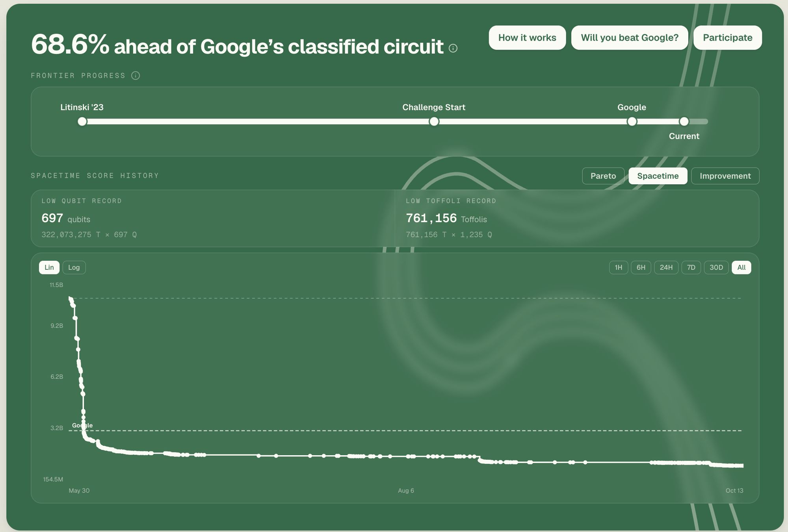The width and height of the screenshot is (788, 532).
Task: Click the Google label on the chart
Action: (82, 425)
